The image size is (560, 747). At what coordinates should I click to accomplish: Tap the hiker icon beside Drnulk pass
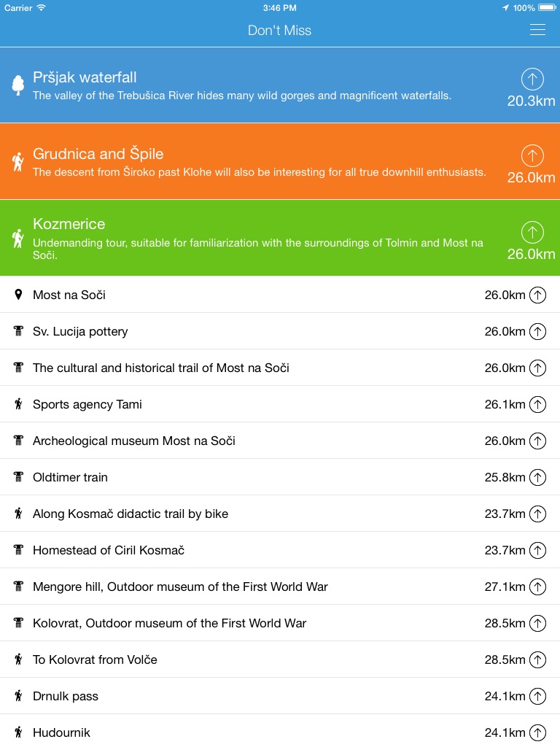[x=18, y=696]
